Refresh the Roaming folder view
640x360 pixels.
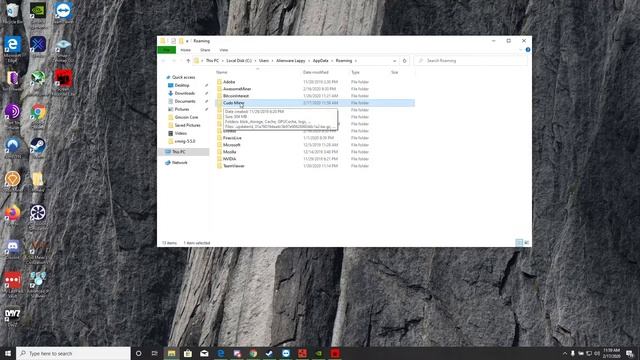point(404,61)
